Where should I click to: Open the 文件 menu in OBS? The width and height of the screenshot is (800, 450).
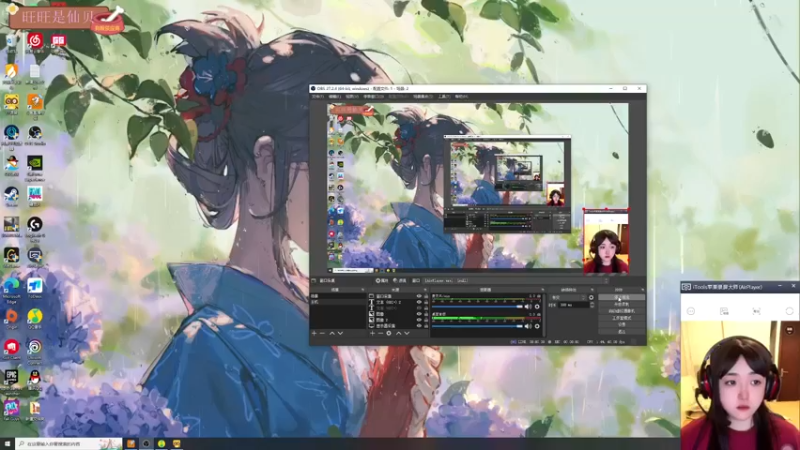click(x=317, y=96)
